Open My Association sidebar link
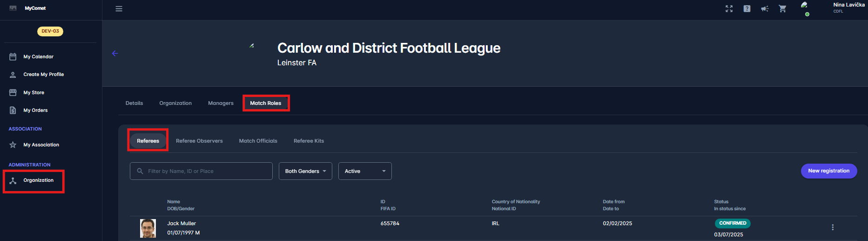 coord(41,145)
